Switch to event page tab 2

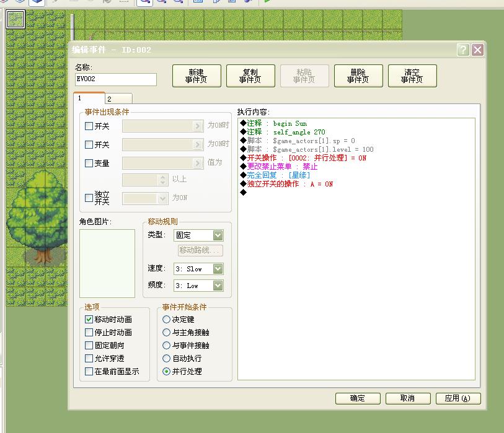[119, 98]
